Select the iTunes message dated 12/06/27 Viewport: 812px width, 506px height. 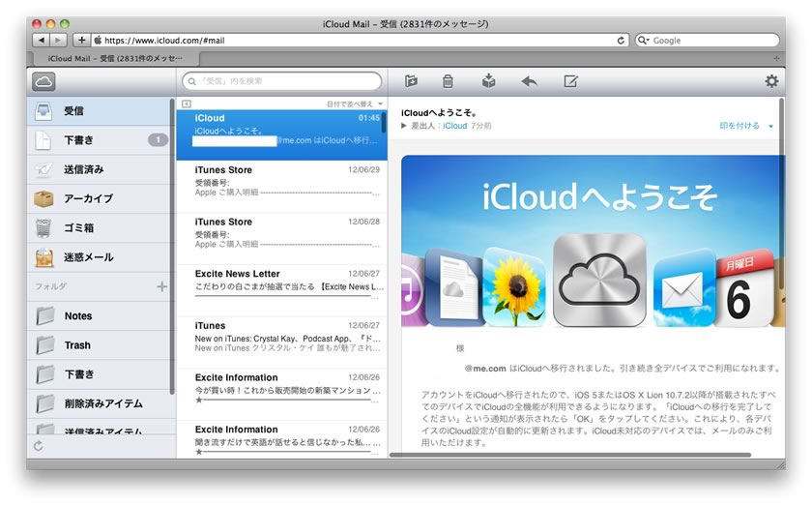(281, 342)
